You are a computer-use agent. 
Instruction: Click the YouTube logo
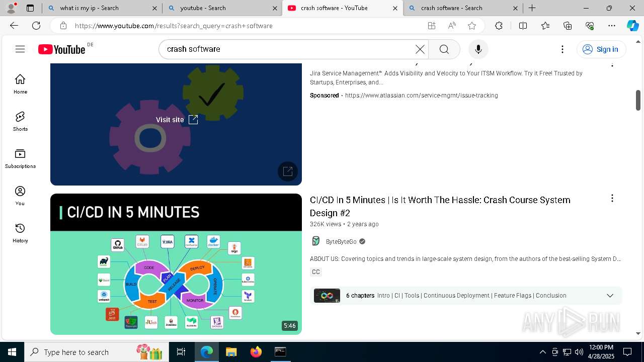point(62,49)
